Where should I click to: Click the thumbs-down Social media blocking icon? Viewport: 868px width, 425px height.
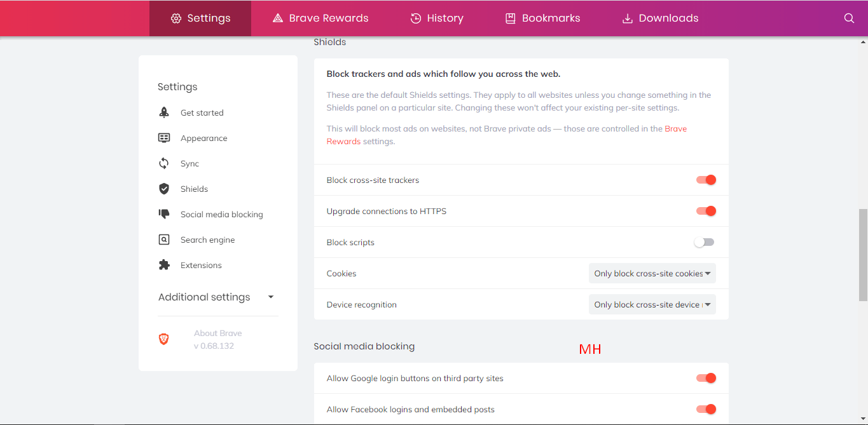click(164, 214)
